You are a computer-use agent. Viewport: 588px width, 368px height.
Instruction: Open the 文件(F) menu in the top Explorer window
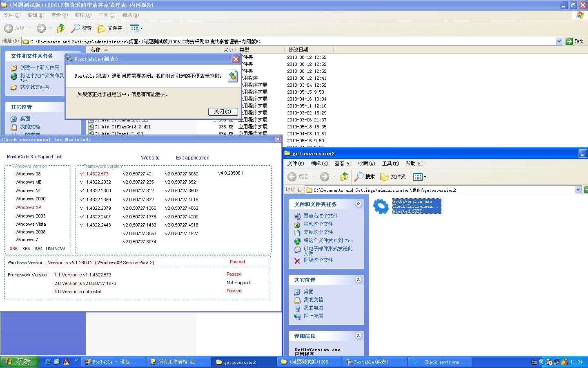click(12, 15)
